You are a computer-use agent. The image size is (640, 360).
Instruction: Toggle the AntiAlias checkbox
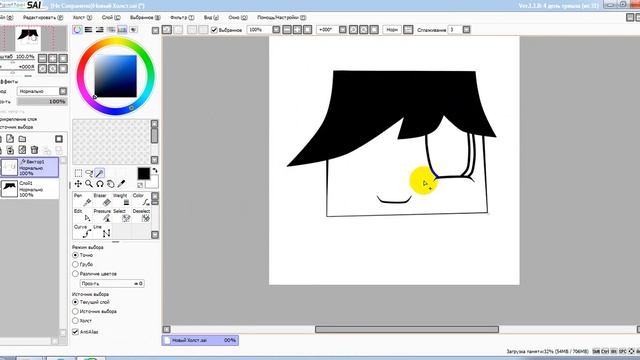coord(75,331)
